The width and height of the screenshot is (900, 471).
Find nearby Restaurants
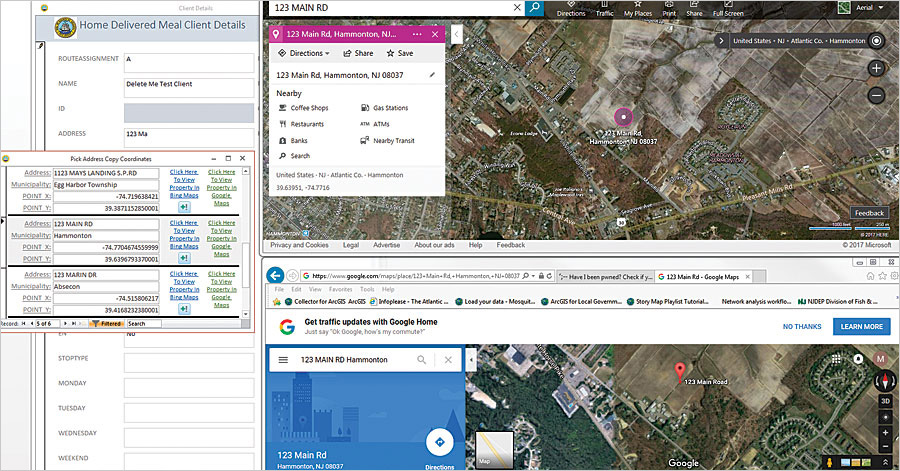[301, 124]
